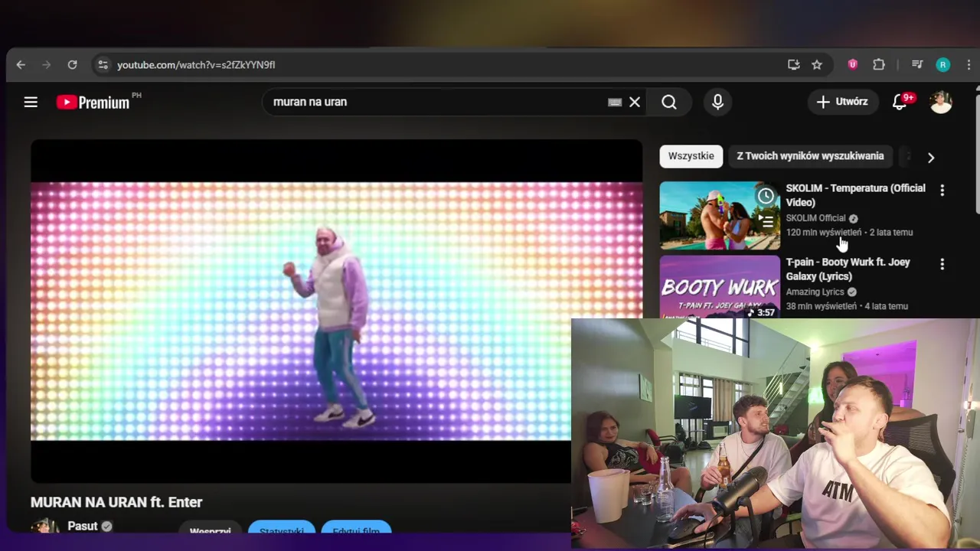Click the youtube.com address bar
Screen dimensions: 980x551
point(444,65)
